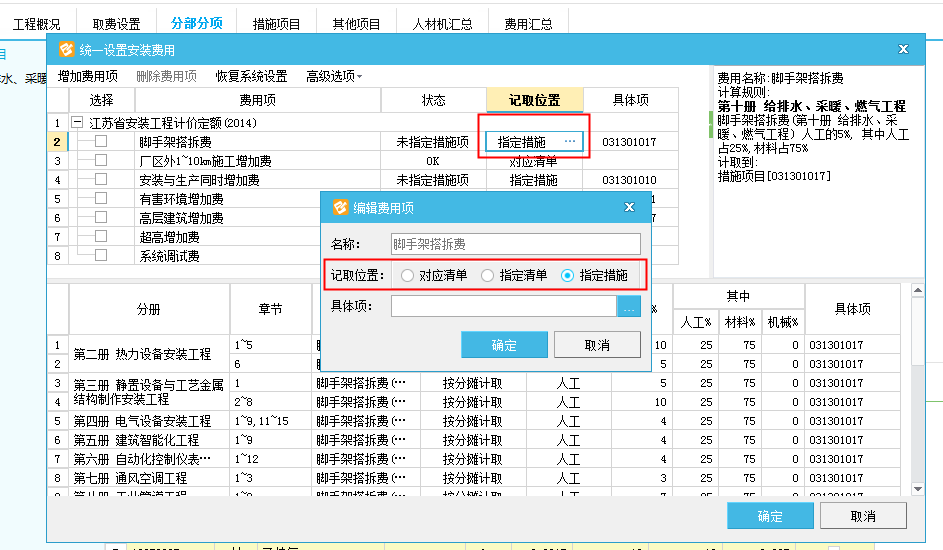943x550 pixels.
Task: Click the 统一设置安装费用 window title icon
Action: pyautogui.click(x=66, y=49)
